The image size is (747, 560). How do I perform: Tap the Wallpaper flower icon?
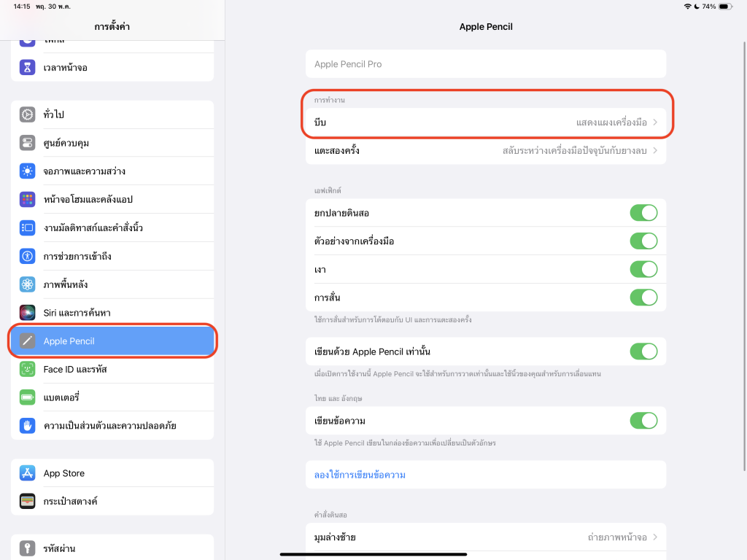(28, 284)
